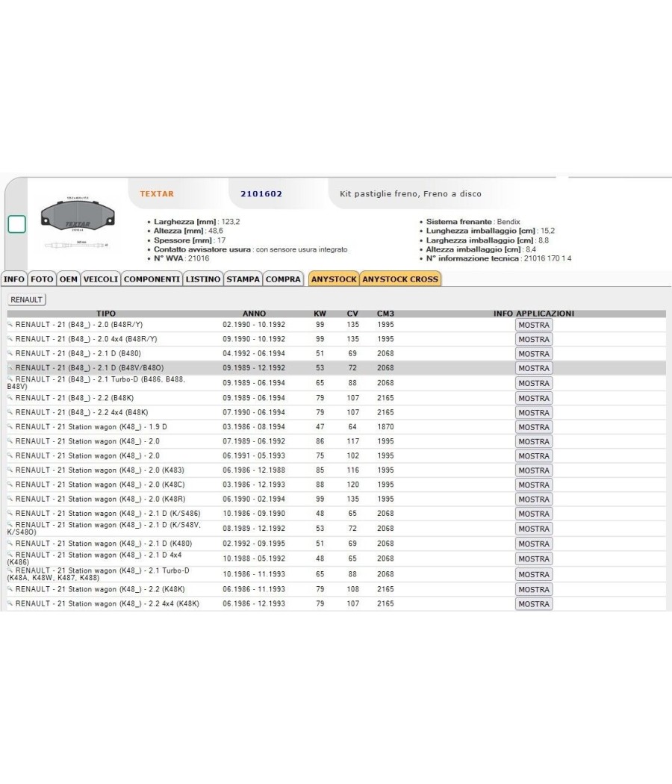Click MOSTRA for 21 2.0 4x4 (B48R/Y)
This screenshot has height=784, width=672.
[534, 340]
